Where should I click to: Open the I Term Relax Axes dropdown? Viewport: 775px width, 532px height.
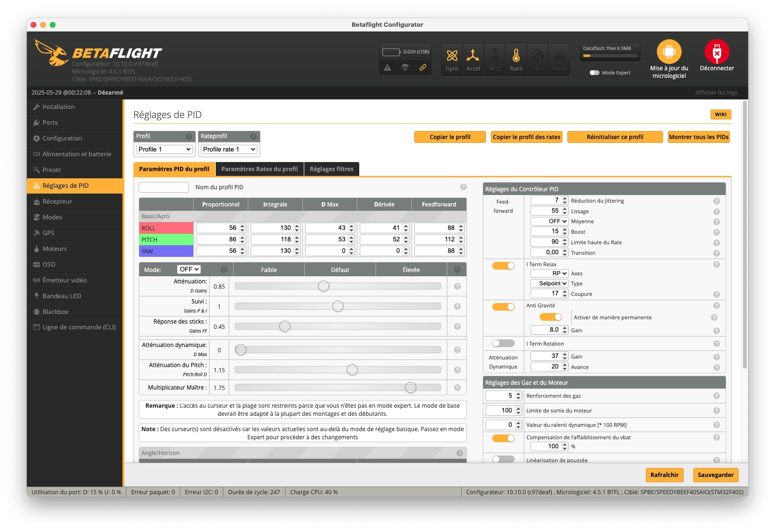click(x=550, y=273)
